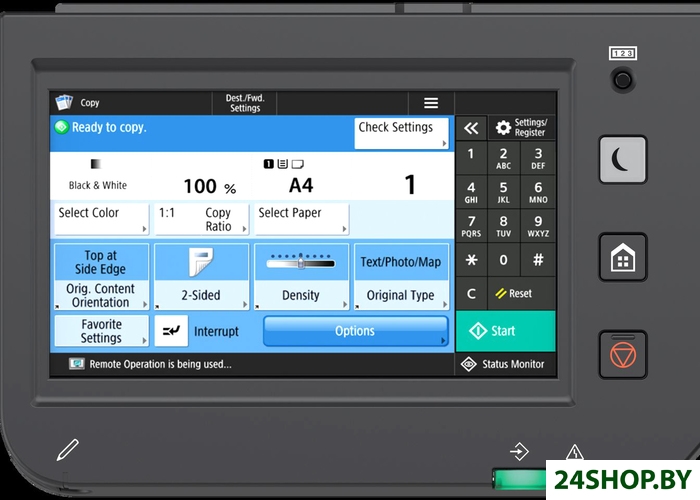Toggle the 2-Sided copy setting
This screenshot has height=500, width=700.
pos(201,277)
